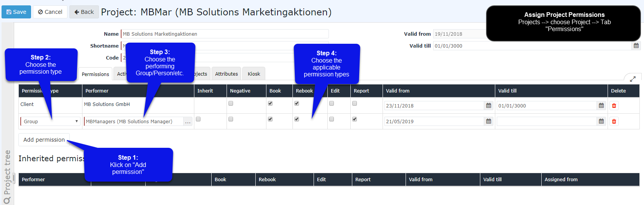
Task: Open calendar for Group row Valid till
Action: point(601,121)
